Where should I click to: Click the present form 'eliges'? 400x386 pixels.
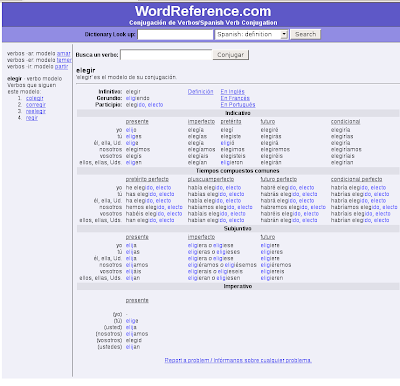pos(133,136)
